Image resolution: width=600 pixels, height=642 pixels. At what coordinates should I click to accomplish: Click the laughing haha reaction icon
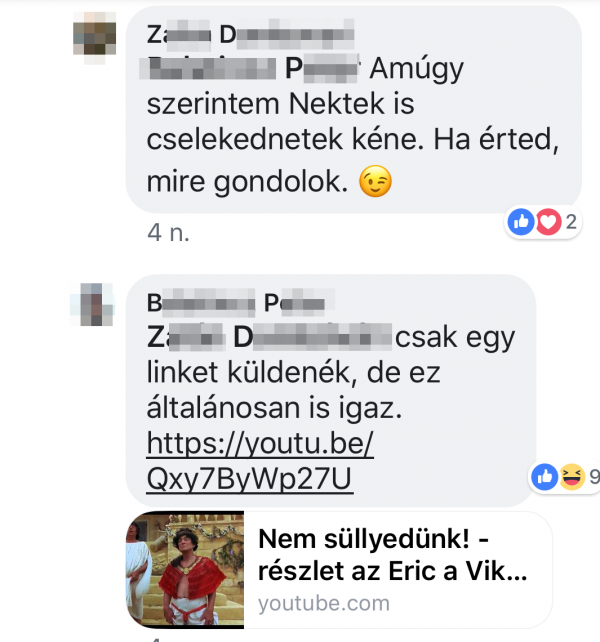[x=572, y=477]
